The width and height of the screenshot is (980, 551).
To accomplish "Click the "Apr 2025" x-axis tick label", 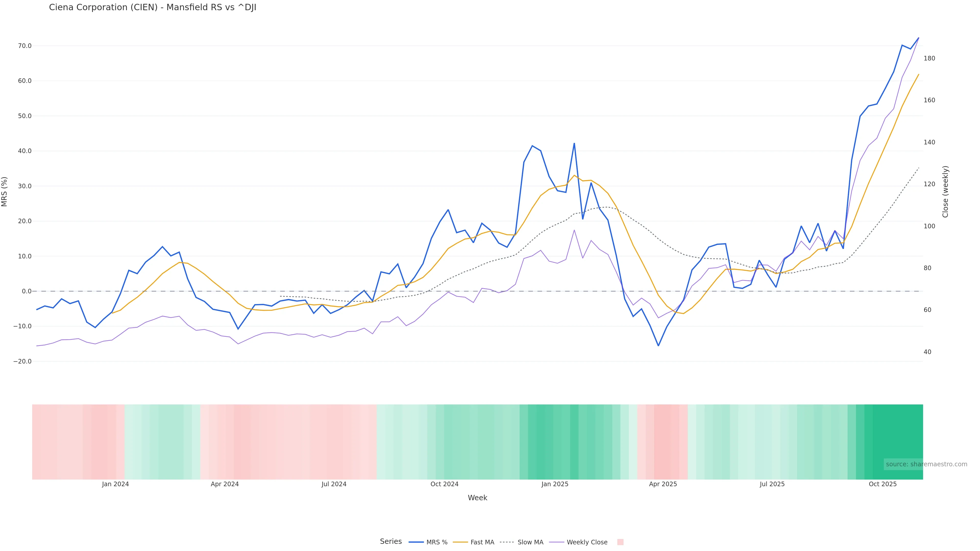I will (663, 484).
